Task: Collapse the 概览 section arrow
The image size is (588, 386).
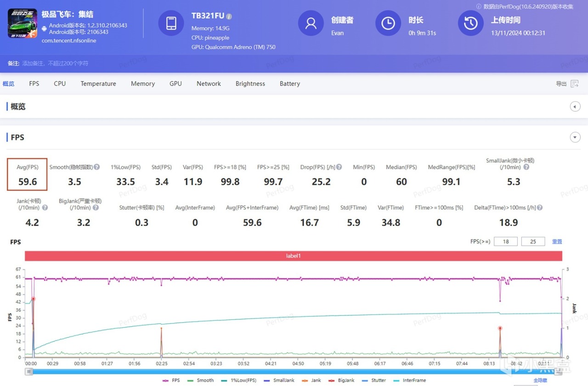Action: (575, 107)
